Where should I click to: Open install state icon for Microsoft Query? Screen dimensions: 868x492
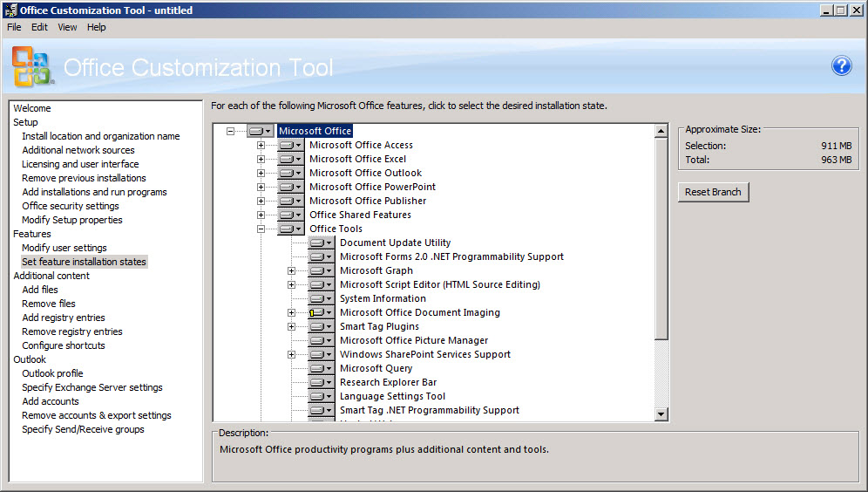[x=321, y=368]
